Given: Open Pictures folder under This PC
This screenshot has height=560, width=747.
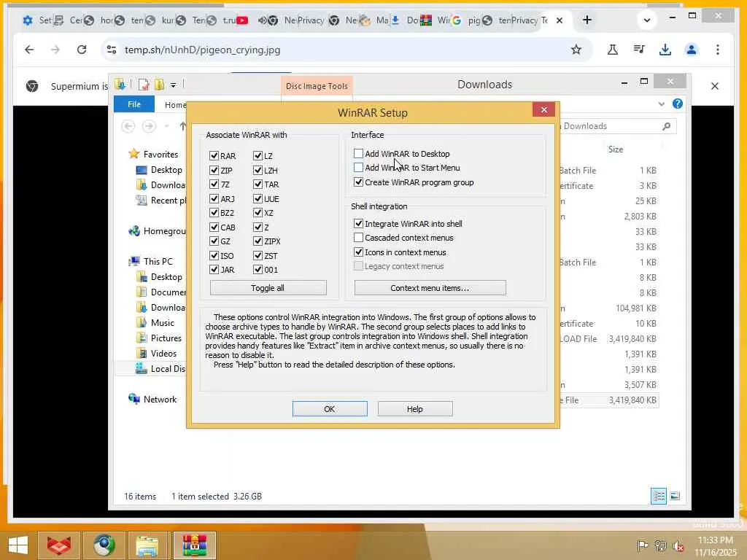Looking at the screenshot, I should [x=166, y=338].
